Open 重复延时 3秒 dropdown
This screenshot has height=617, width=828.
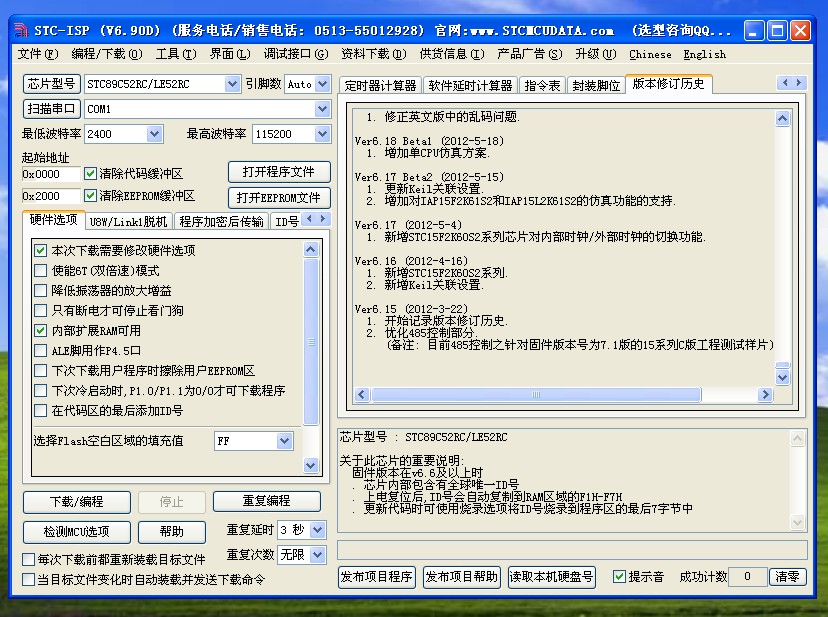tap(317, 529)
